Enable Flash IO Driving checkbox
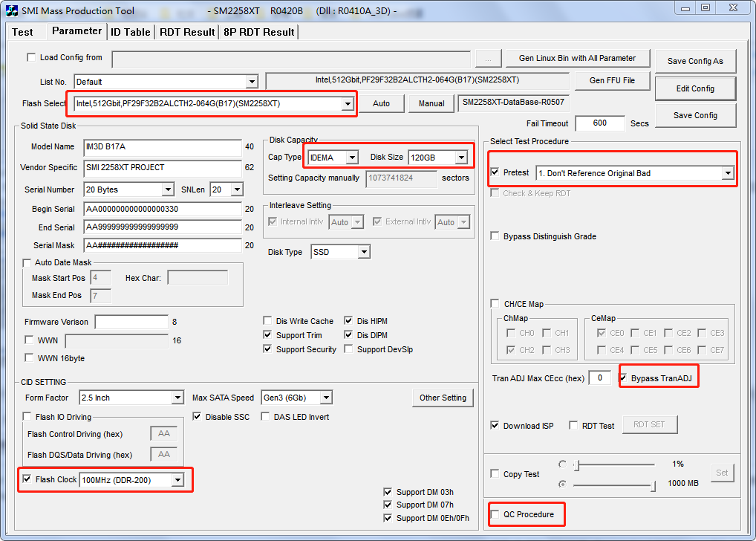Viewport: 756px width, 541px height. (x=27, y=416)
